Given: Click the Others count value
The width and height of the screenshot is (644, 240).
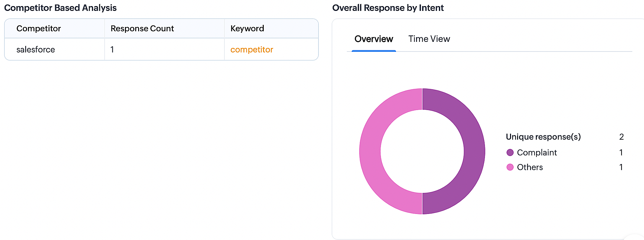Looking at the screenshot, I should 621,167.
